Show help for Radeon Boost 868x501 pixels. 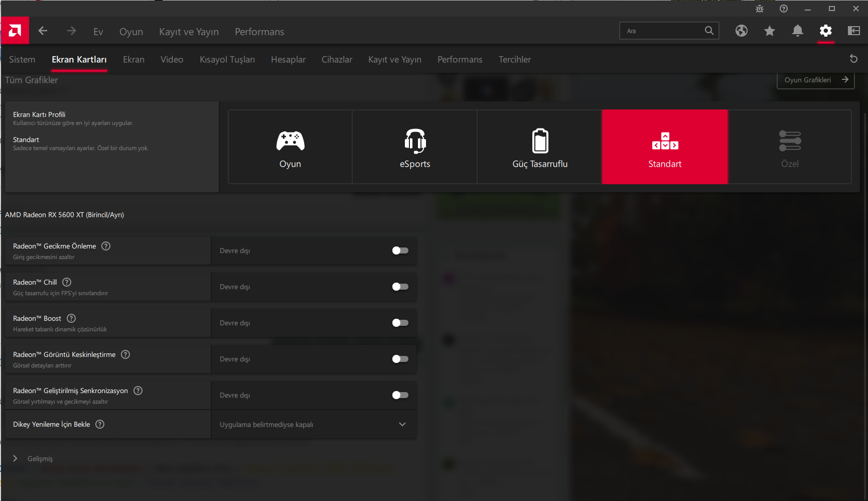click(x=71, y=318)
